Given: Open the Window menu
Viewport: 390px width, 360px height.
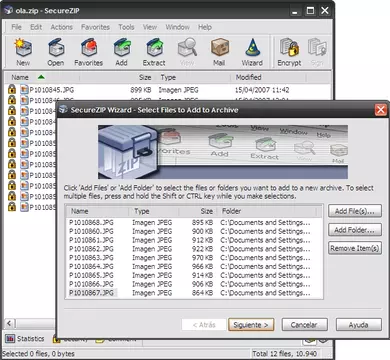Looking at the screenshot, I should (x=178, y=27).
